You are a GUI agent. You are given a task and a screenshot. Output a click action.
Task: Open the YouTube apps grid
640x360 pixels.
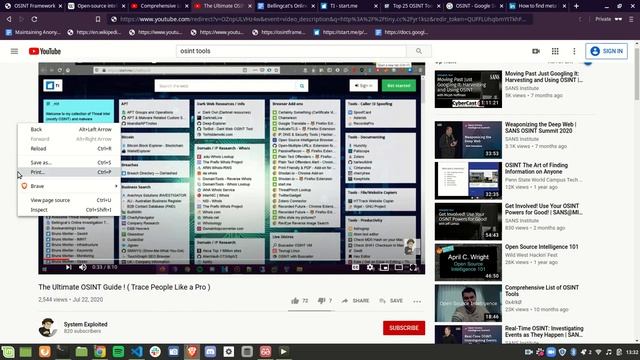point(555,51)
